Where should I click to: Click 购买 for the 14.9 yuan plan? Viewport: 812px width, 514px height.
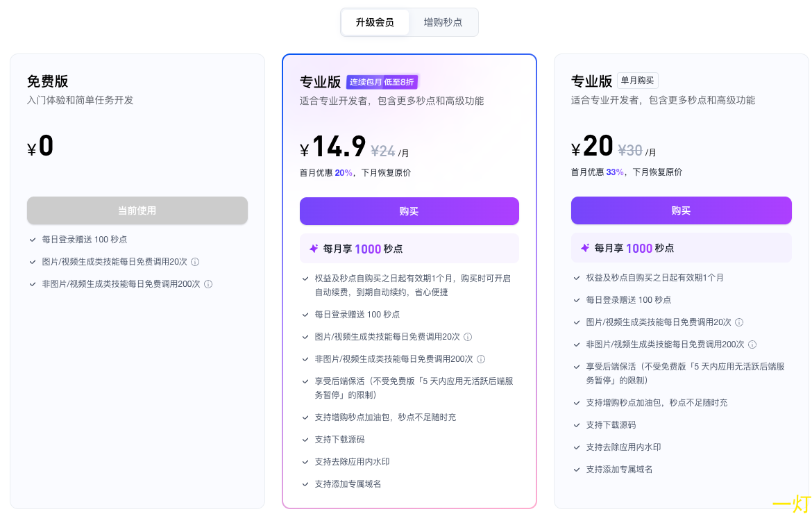tap(409, 211)
